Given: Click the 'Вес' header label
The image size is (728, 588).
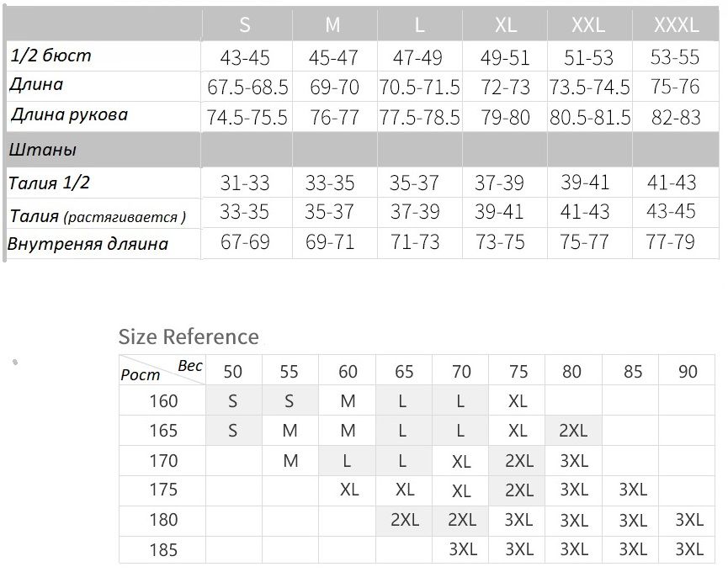Looking at the screenshot, I should (190, 365).
